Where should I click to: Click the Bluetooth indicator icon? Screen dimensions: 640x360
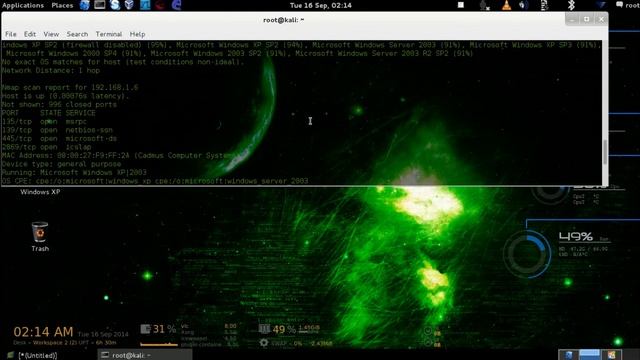coord(571,5)
